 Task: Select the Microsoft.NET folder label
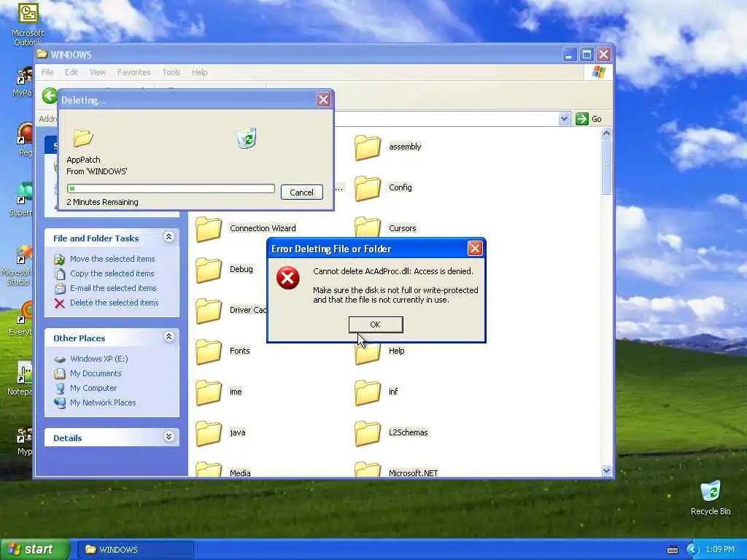click(413, 472)
